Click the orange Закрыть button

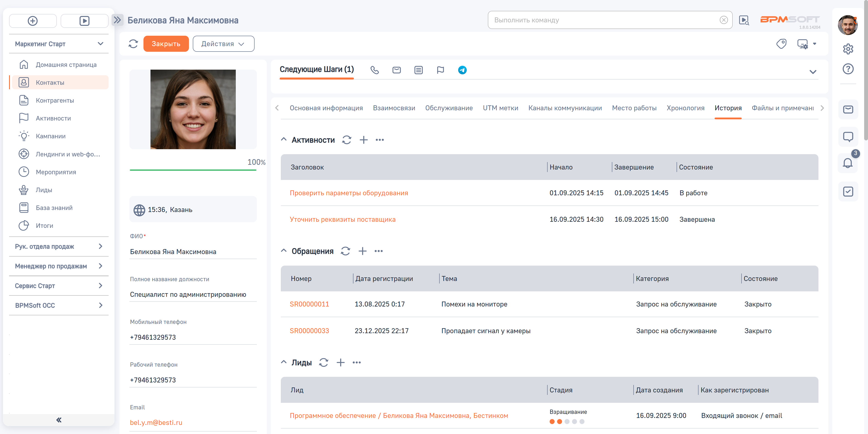pyautogui.click(x=166, y=44)
